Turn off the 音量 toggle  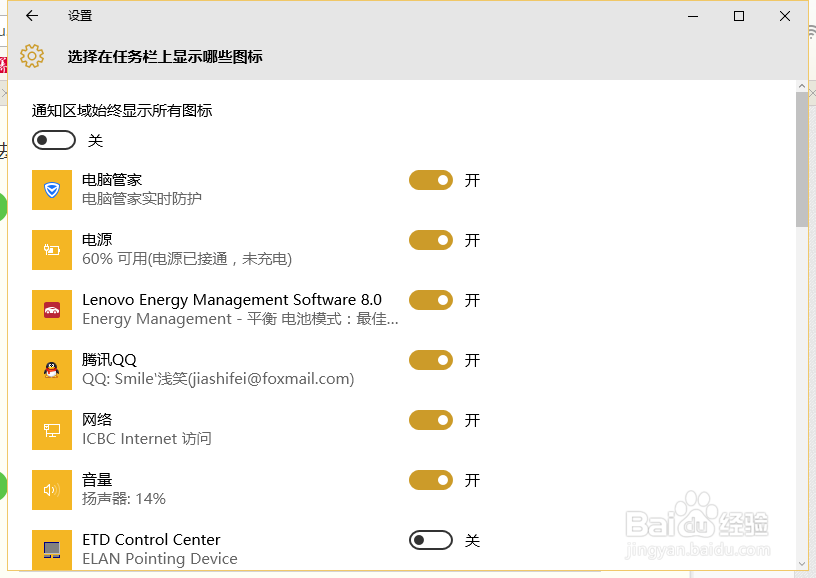pyautogui.click(x=431, y=480)
